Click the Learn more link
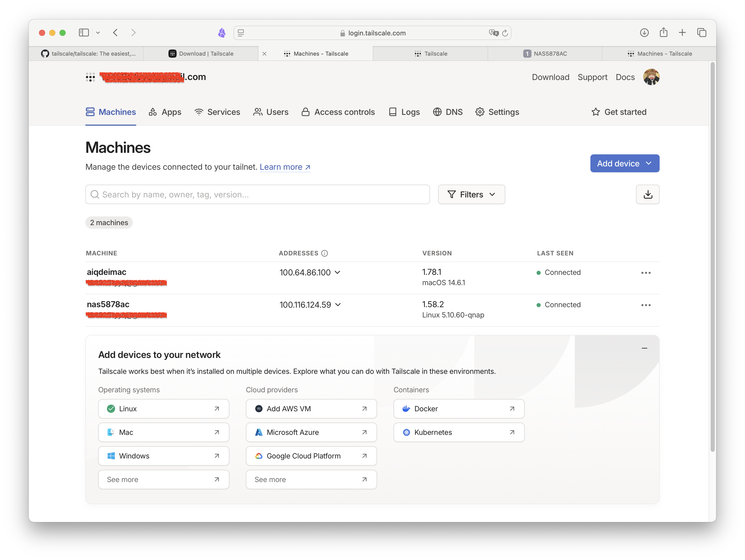 (285, 167)
